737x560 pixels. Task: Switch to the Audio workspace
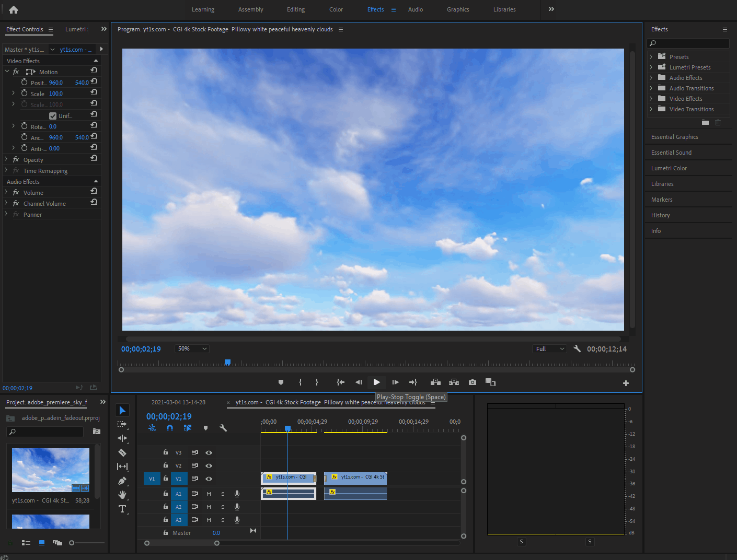click(416, 9)
